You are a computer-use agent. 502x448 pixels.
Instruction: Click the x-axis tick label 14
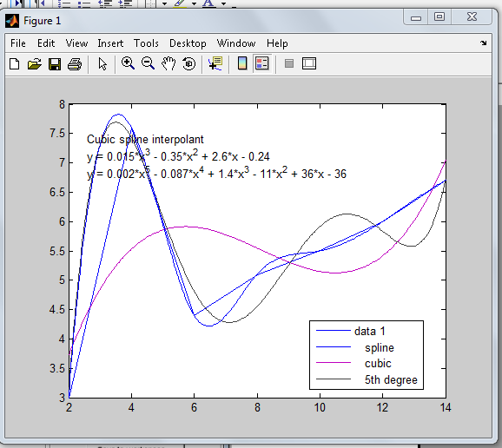tap(446, 408)
